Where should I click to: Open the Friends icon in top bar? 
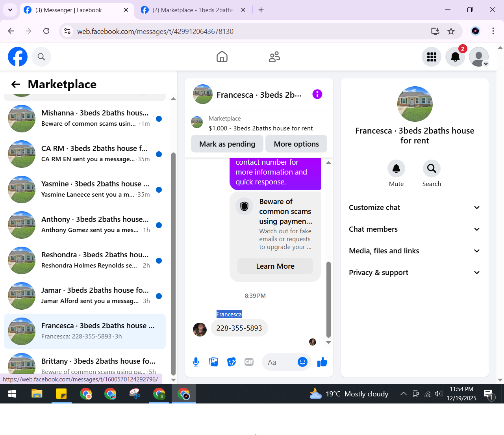[x=274, y=57]
